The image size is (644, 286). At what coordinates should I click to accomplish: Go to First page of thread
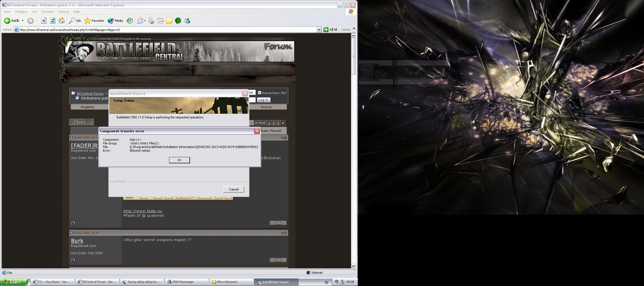260,123
